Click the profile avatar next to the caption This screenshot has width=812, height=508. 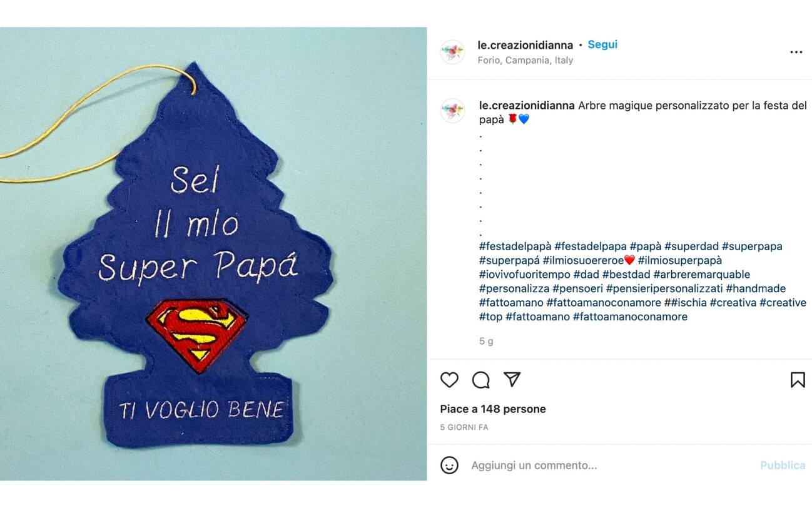(x=452, y=111)
